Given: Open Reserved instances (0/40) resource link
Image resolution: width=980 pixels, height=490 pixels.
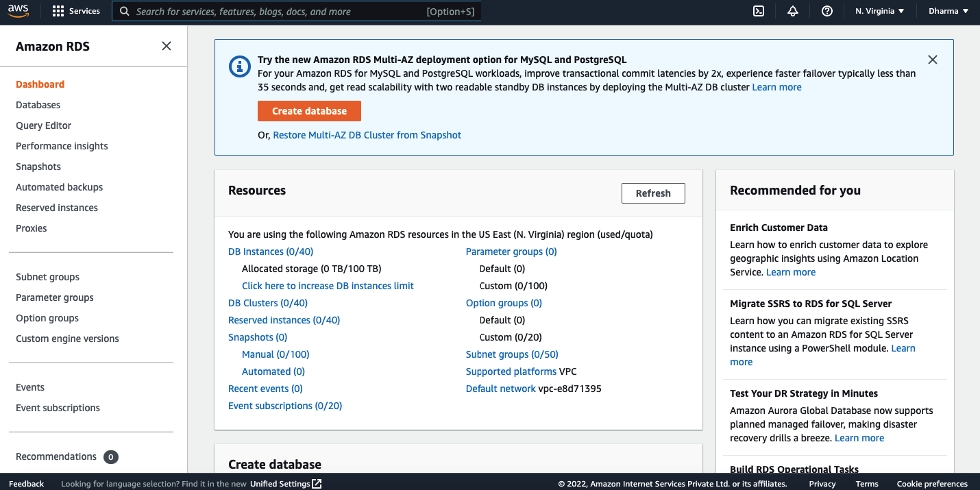Looking at the screenshot, I should pyautogui.click(x=284, y=320).
